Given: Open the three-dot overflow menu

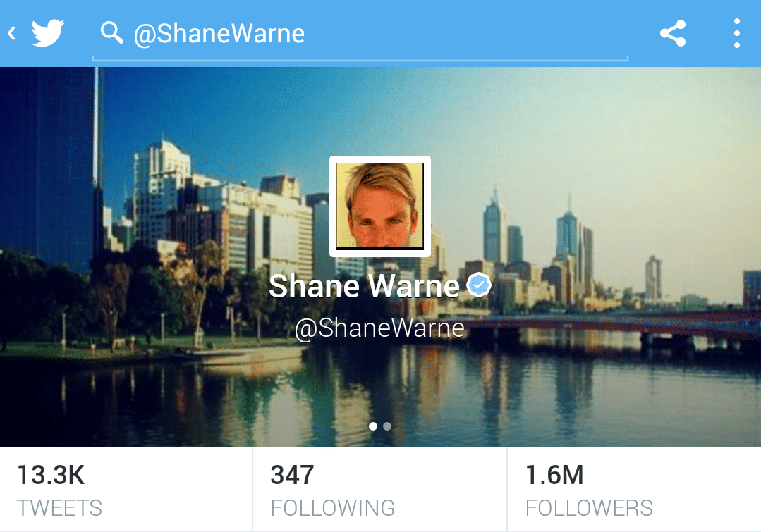Looking at the screenshot, I should pos(737,33).
